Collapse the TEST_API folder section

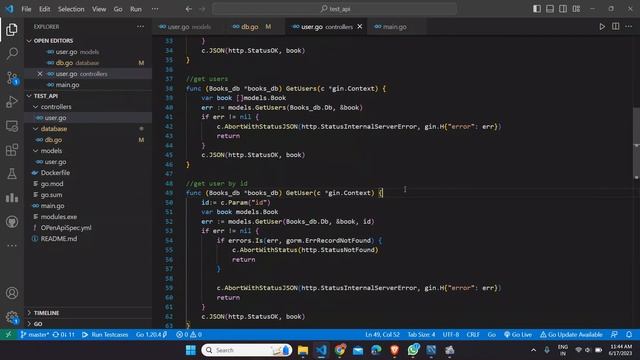[88, 96]
